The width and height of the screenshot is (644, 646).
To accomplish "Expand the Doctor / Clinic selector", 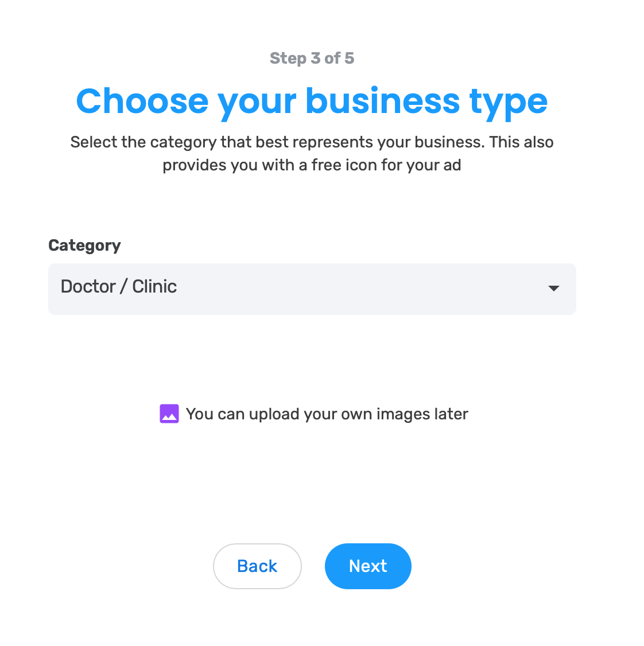I will 312,289.
